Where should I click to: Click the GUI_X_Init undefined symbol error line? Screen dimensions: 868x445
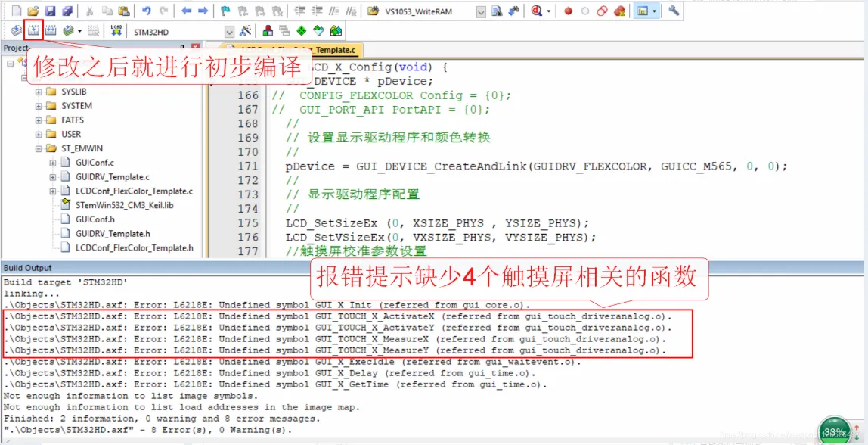268,305
